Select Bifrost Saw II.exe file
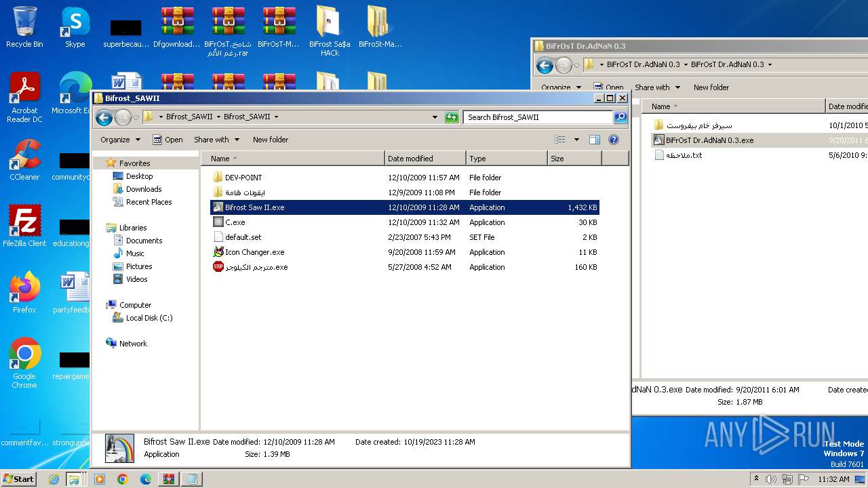The height and width of the screenshot is (488, 868). (x=405, y=207)
